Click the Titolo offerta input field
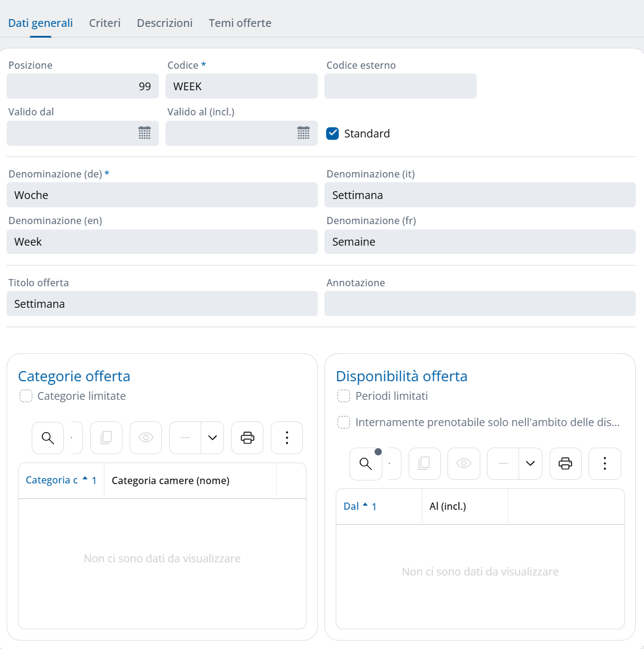Image resolution: width=644 pixels, height=649 pixels. tap(162, 304)
